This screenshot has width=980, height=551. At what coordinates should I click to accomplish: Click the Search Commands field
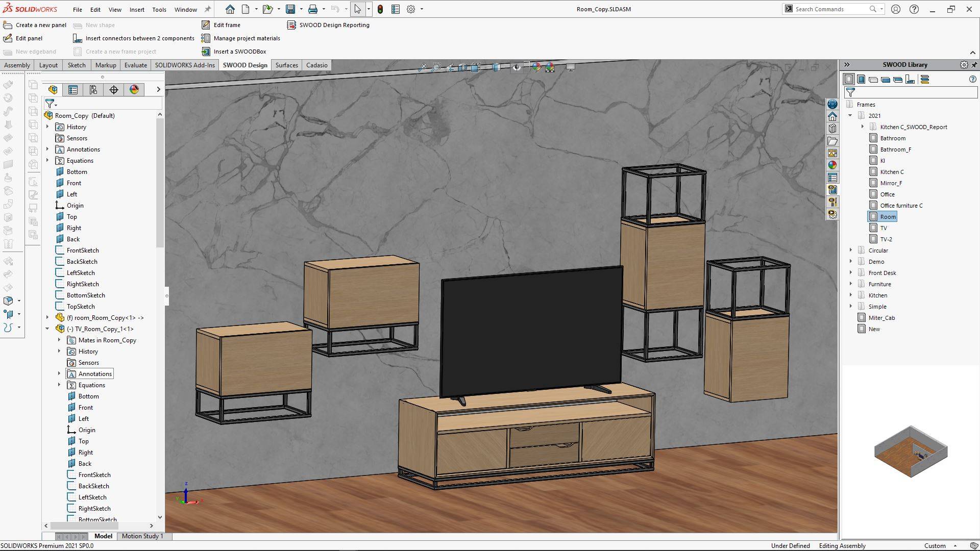(832, 9)
